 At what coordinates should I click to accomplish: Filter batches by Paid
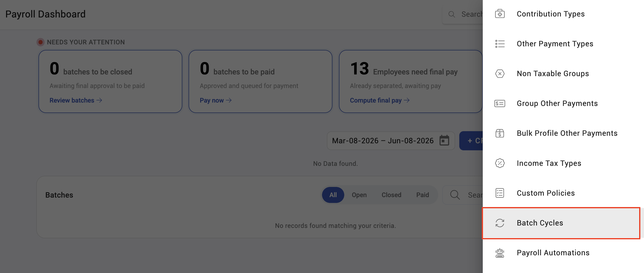coord(422,195)
